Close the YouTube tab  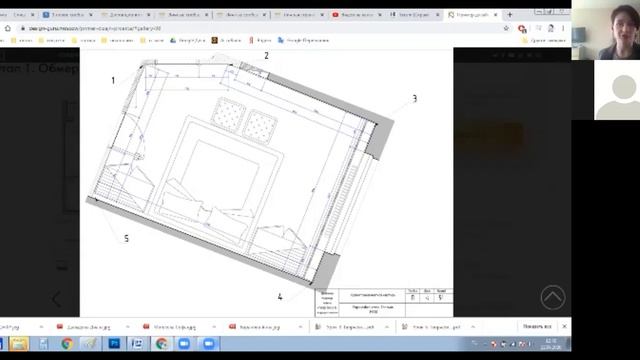(x=380, y=15)
